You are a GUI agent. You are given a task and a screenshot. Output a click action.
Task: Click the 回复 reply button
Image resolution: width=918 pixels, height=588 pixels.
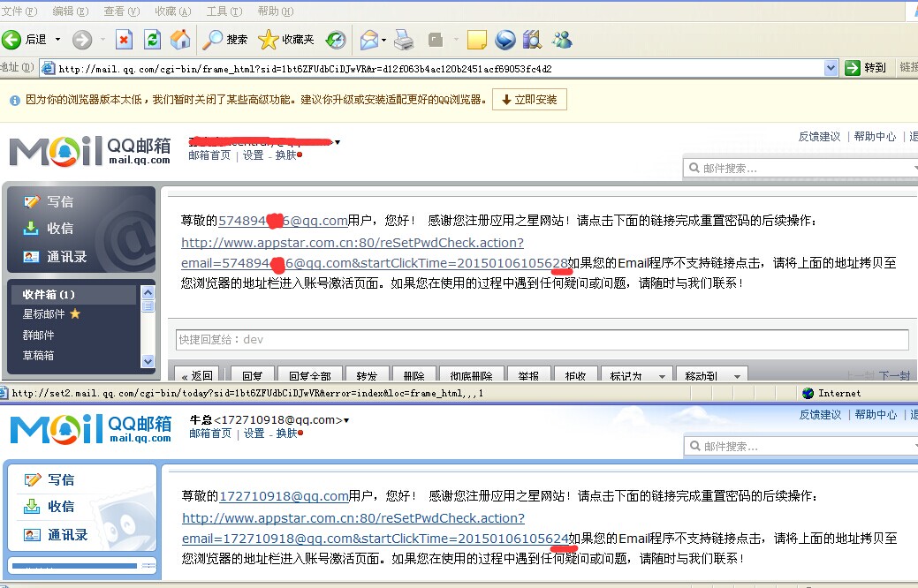253,374
